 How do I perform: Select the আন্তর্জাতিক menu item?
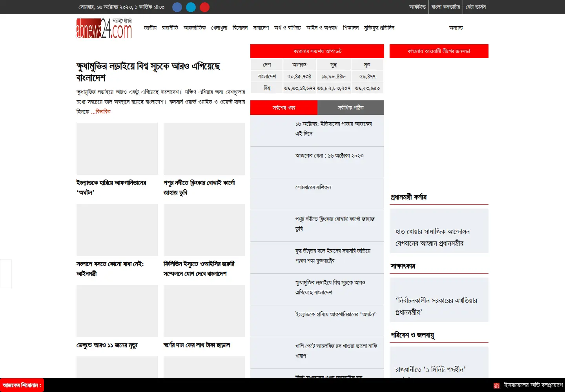click(195, 28)
